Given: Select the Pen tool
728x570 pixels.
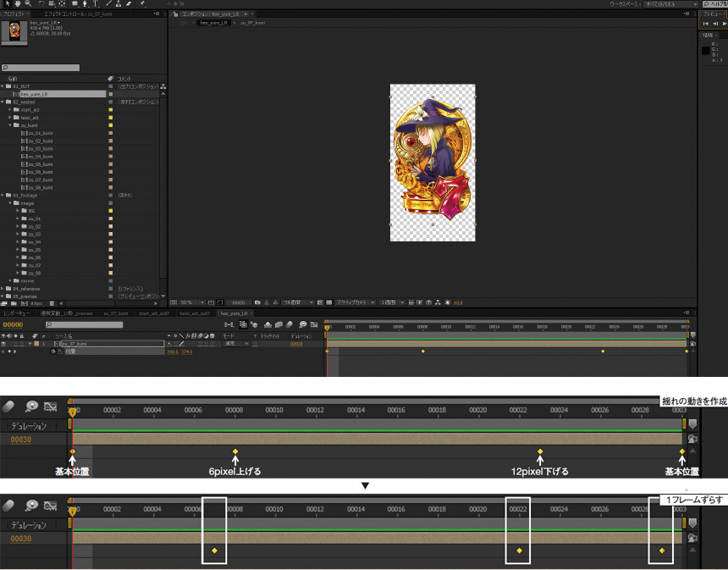Looking at the screenshot, I should tap(85, 3).
